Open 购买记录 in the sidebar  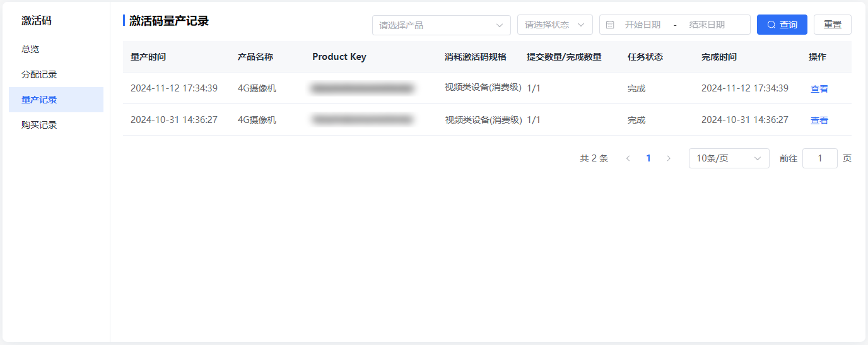tap(56, 125)
